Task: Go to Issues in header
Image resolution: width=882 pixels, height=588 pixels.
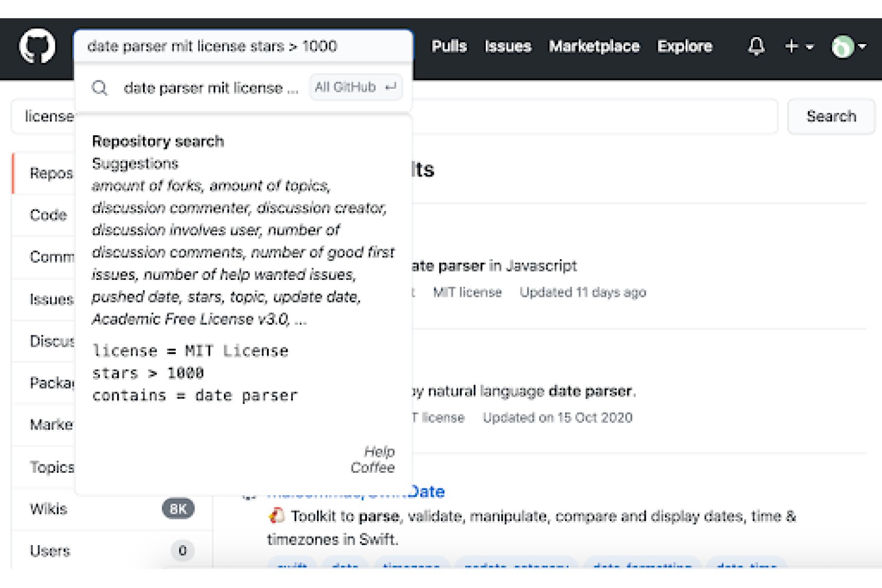Action: pos(507,46)
